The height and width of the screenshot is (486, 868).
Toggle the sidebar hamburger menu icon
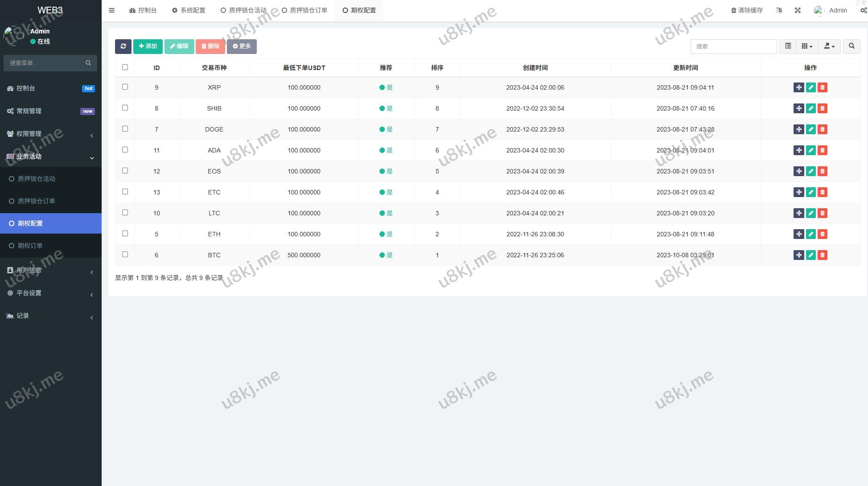pos(112,10)
